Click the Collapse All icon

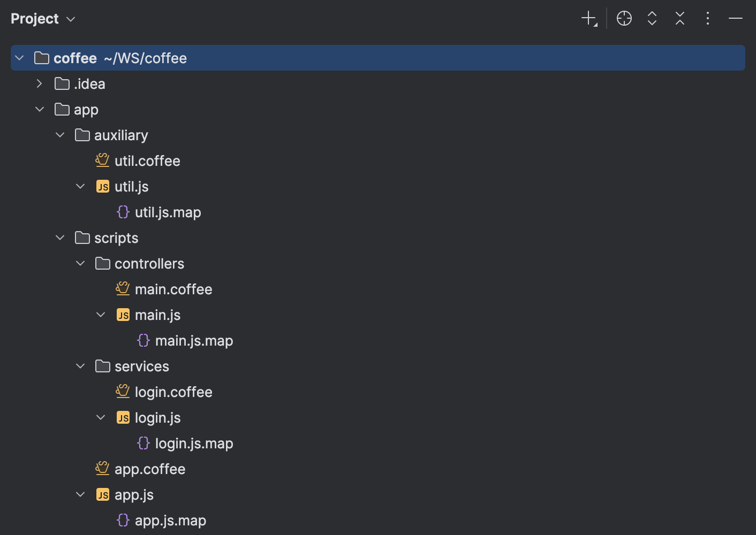pos(679,18)
